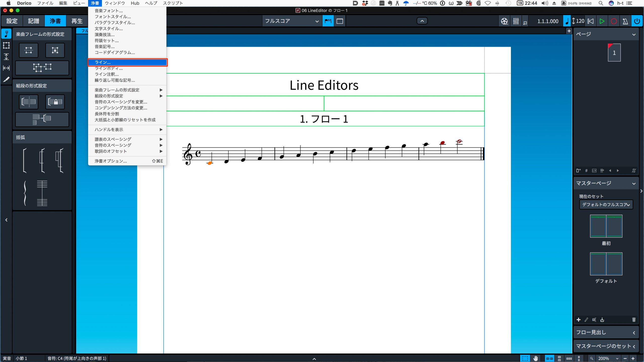Select spreads horizontally page arrangement

(549, 358)
